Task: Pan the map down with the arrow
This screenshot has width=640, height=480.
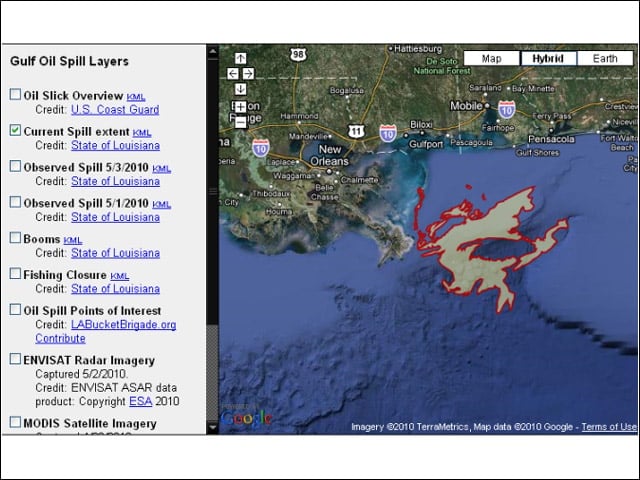Action: (240, 89)
